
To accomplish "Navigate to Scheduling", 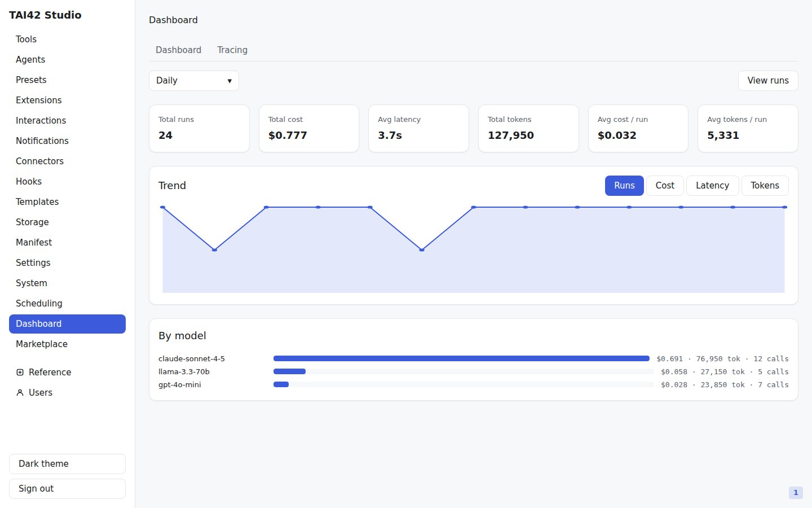I will coord(67,303).
